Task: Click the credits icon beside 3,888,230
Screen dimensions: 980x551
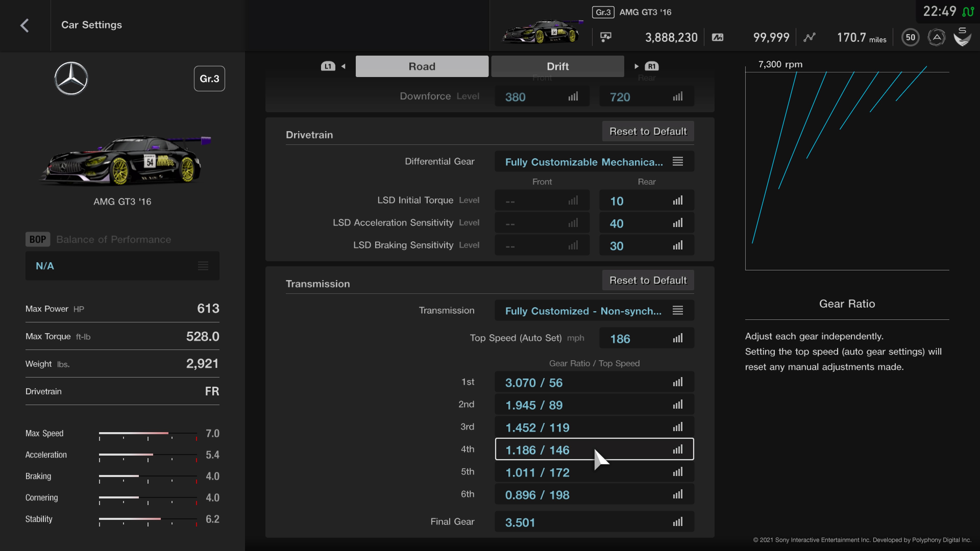Action: pyautogui.click(x=606, y=37)
